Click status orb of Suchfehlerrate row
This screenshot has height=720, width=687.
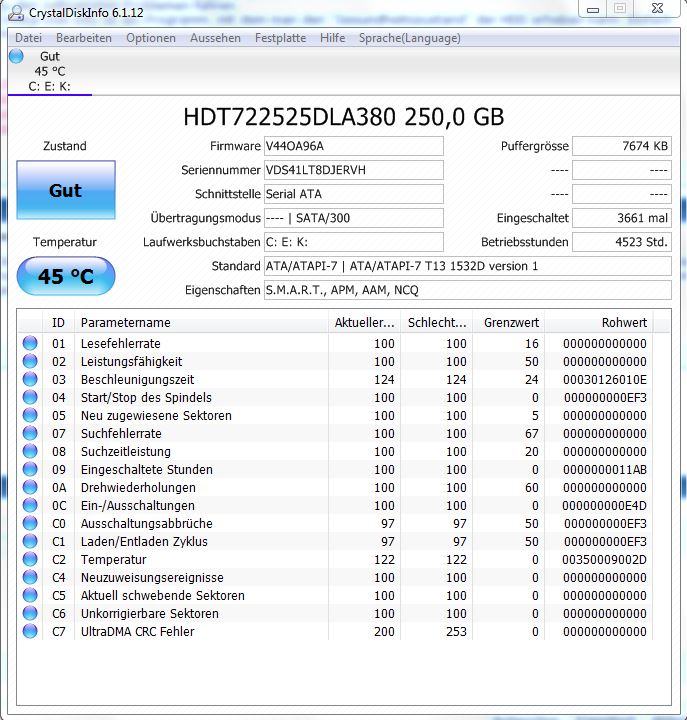(x=30, y=433)
